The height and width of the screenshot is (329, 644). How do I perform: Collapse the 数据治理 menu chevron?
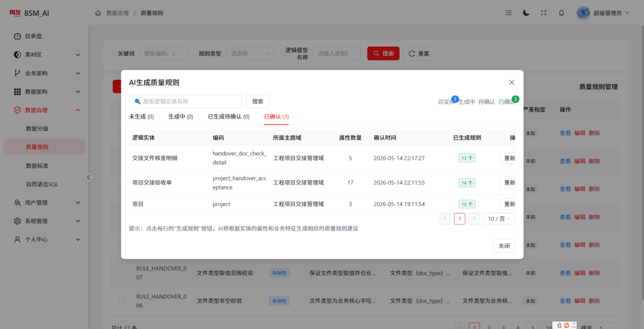point(78,110)
